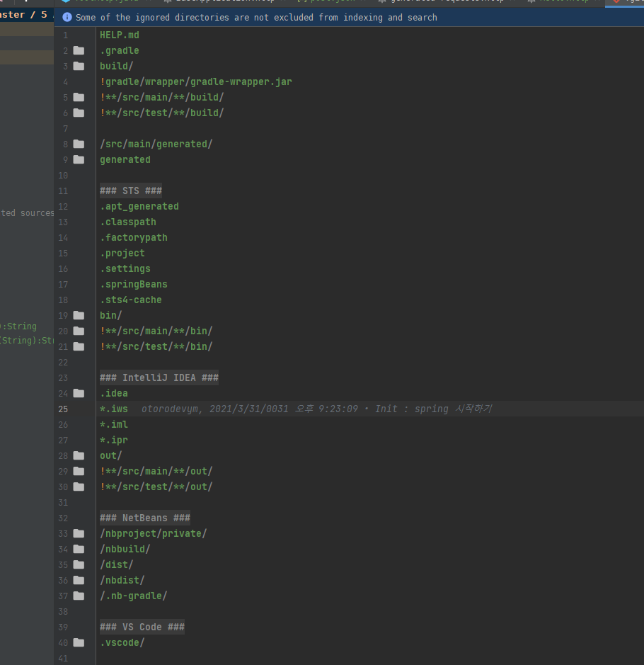
Task: Click the .settings entry
Action: [125, 269]
